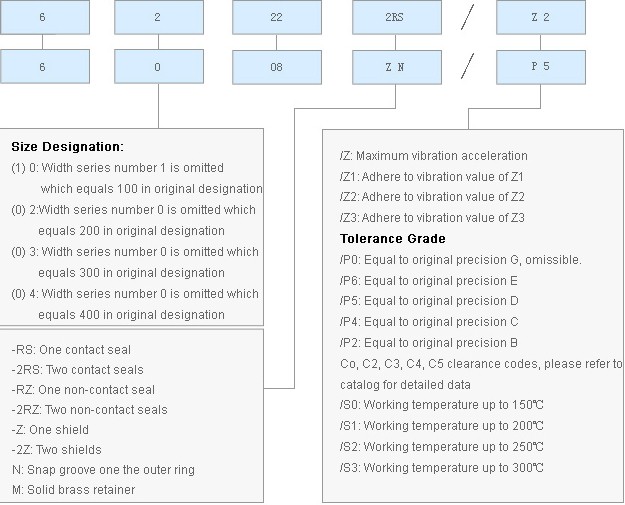Click the Size Designation heading
Screen dimensions: 625x505
click(67, 147)
